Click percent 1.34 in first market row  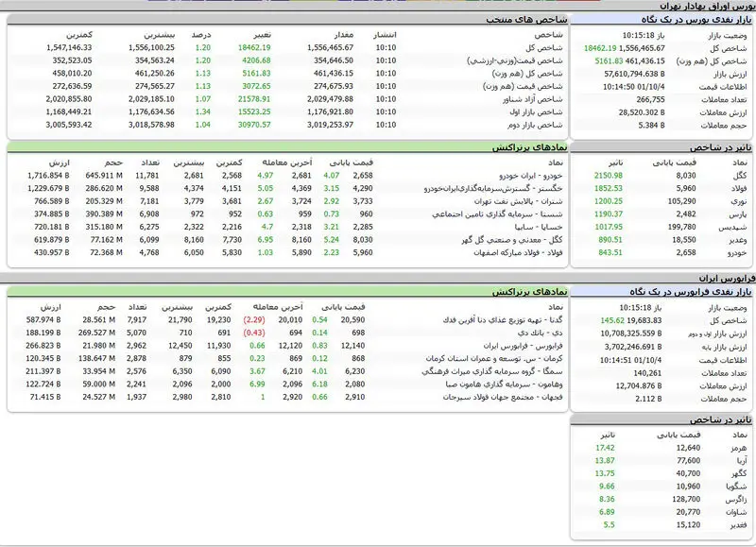click(x=203, y=111)
